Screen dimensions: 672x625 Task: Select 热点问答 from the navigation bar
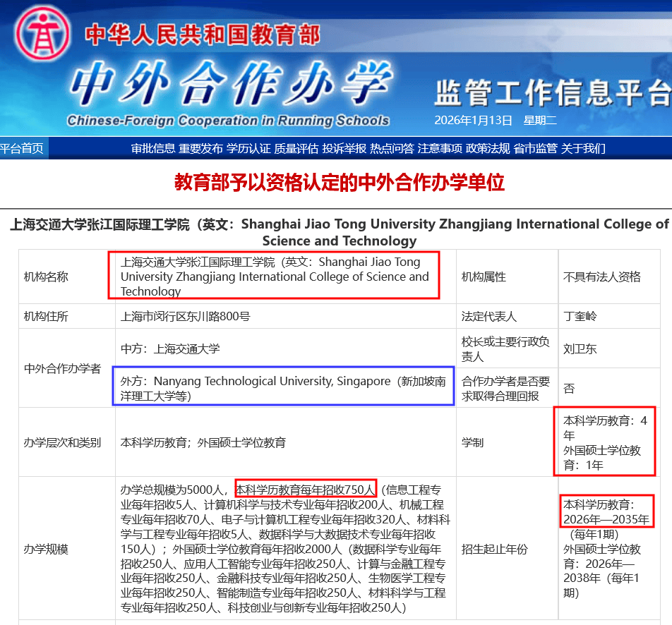392,148
